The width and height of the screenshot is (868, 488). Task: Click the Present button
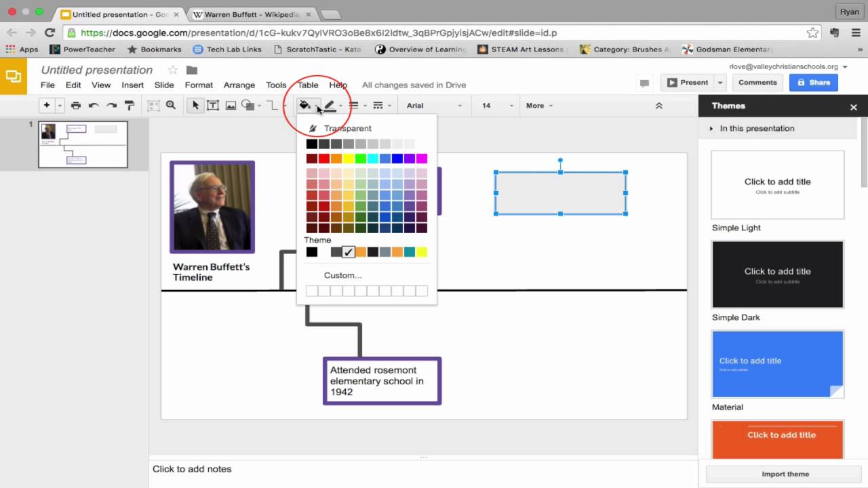coord(687,83)
